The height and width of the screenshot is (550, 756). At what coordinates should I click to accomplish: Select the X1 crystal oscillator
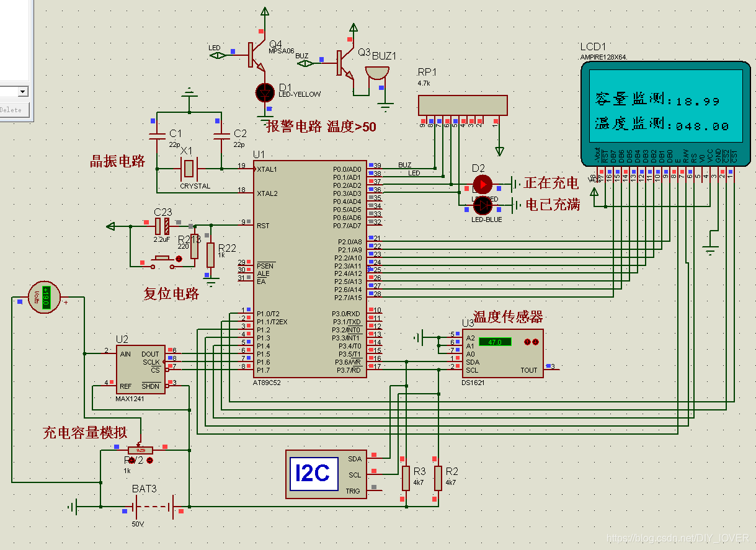pyautogui.click(x=189, y=168)
